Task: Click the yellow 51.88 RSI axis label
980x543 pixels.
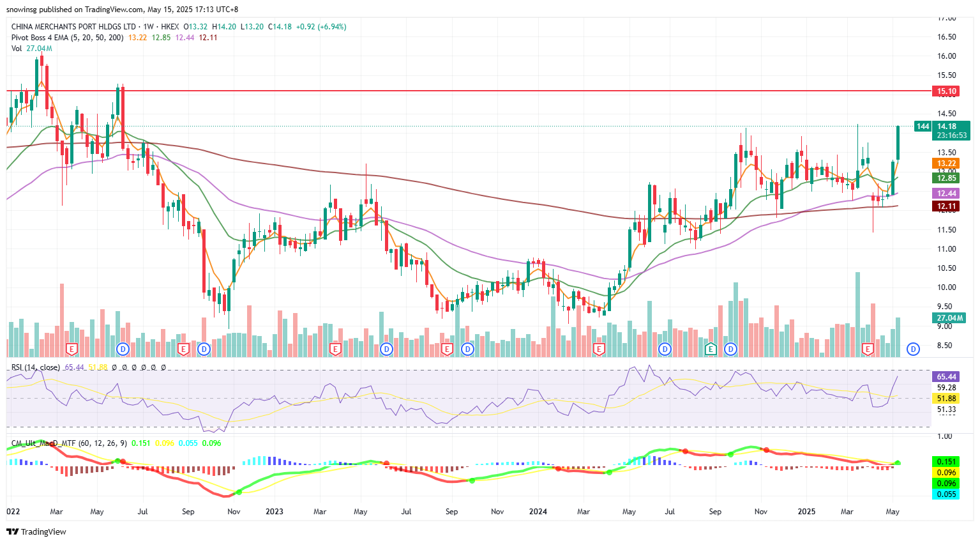Action: [946, 399]
